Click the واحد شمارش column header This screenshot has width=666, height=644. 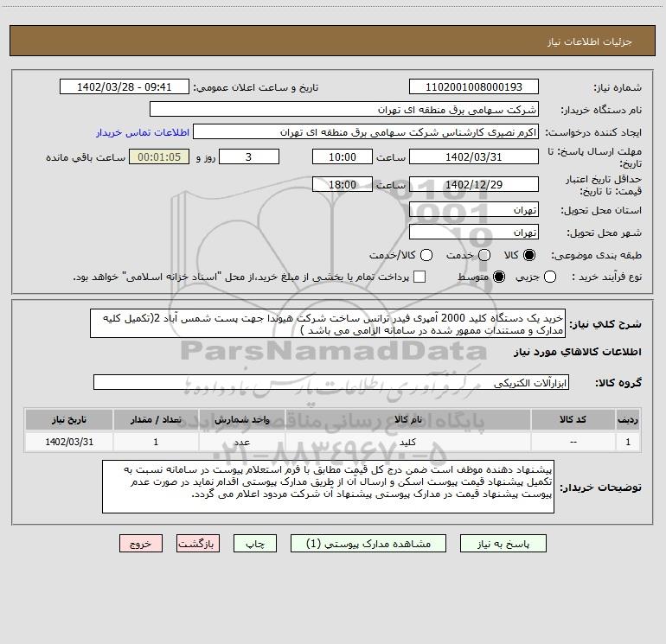click(241, 419)
